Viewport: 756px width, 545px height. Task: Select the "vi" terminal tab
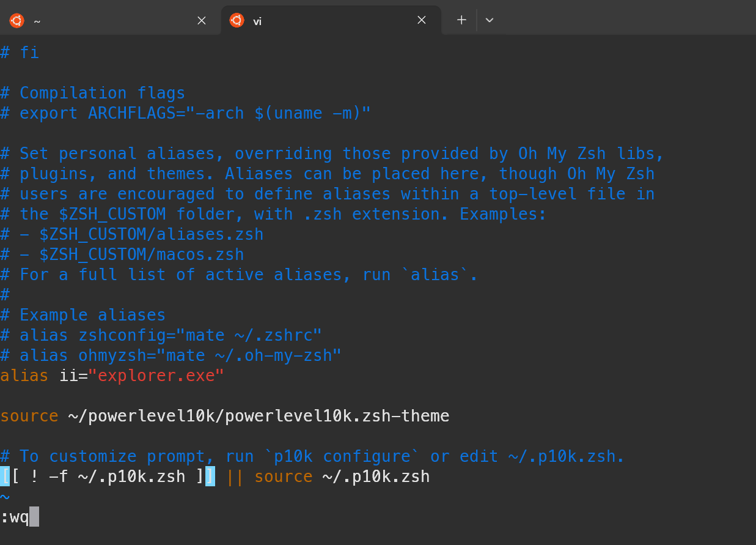point(330,20)
